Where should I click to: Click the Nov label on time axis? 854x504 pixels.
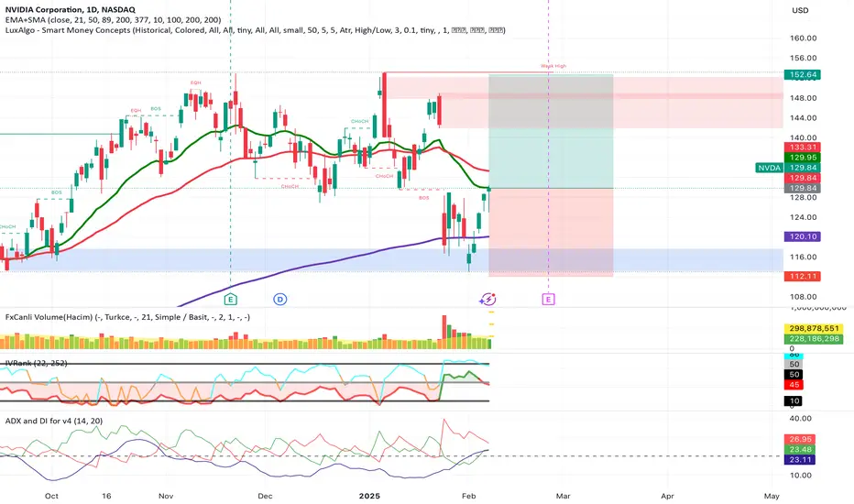166,496
